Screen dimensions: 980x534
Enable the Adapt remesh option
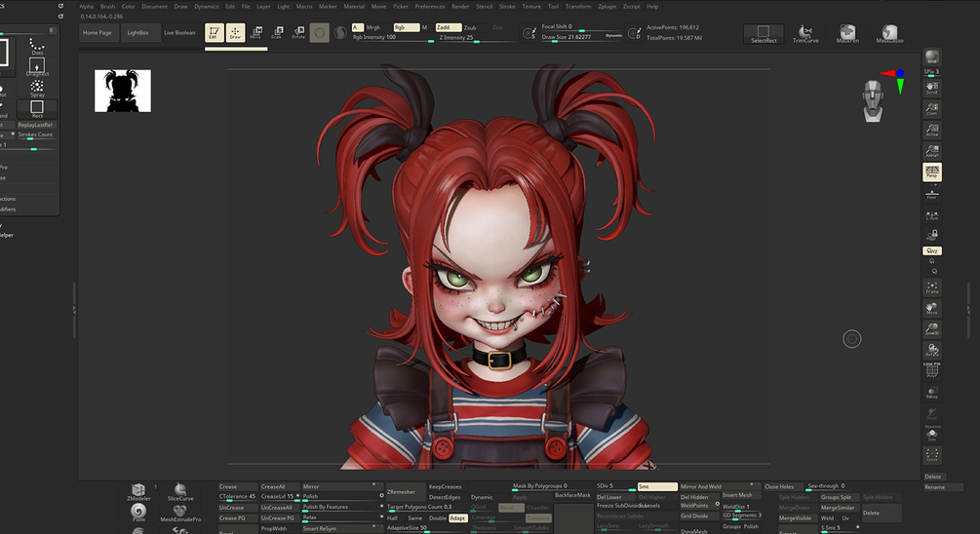pos(457,517)
